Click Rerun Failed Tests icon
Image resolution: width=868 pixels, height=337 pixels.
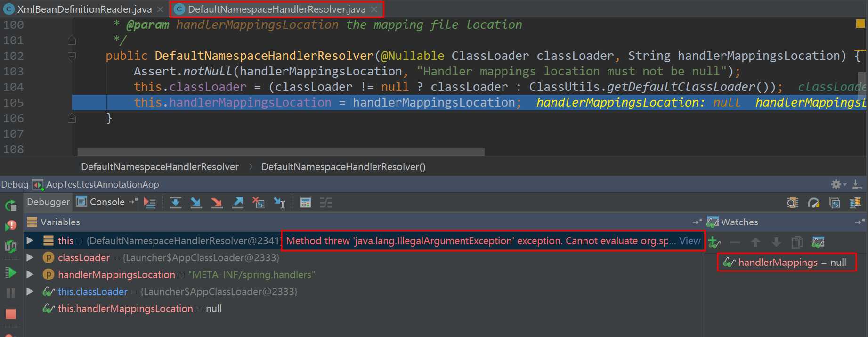(10, 226)
